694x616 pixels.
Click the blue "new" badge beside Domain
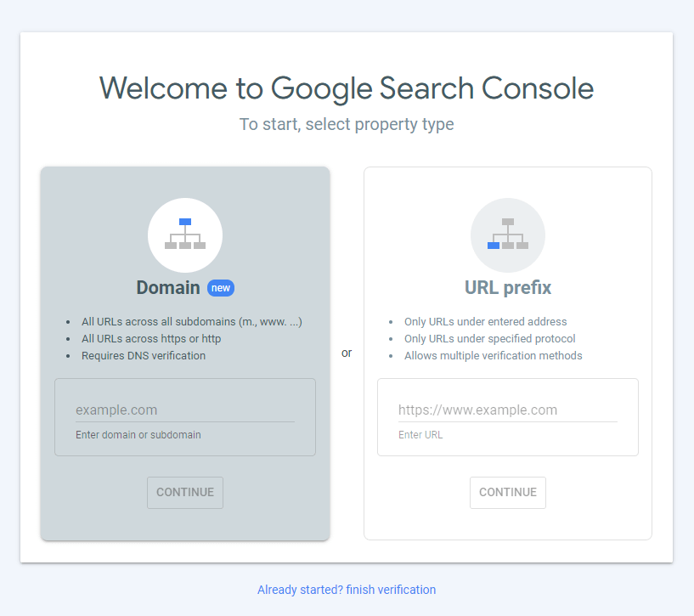click(x=220, y=288)
